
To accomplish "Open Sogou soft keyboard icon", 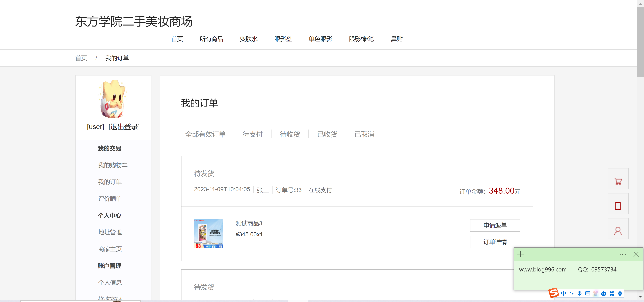I will pos(587,293).
